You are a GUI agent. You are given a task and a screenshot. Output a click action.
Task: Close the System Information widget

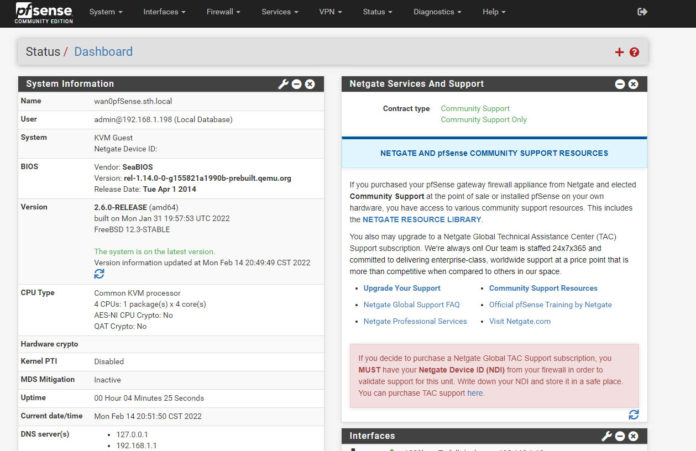tap(310, 84)
